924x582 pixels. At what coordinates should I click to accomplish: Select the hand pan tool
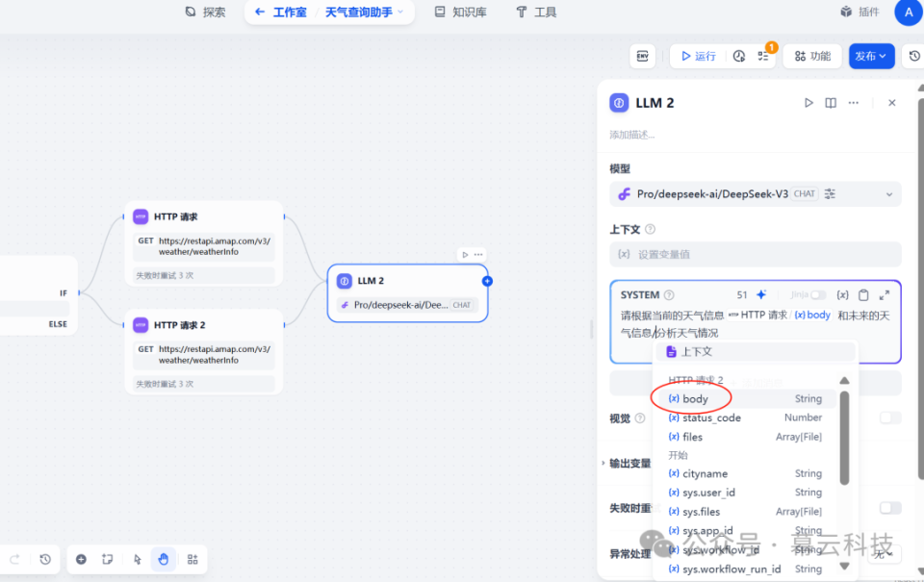[x=163, y=559]
